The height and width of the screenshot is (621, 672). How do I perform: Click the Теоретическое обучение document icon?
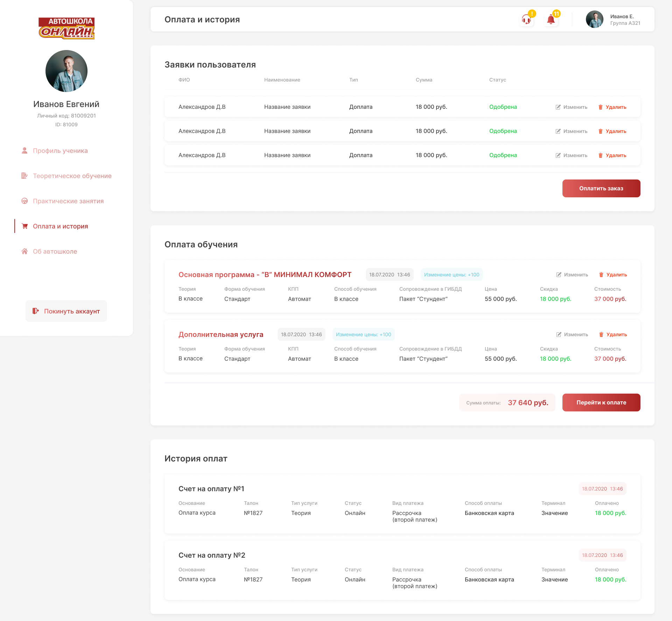pyautogui.click(x=24, y=176)
